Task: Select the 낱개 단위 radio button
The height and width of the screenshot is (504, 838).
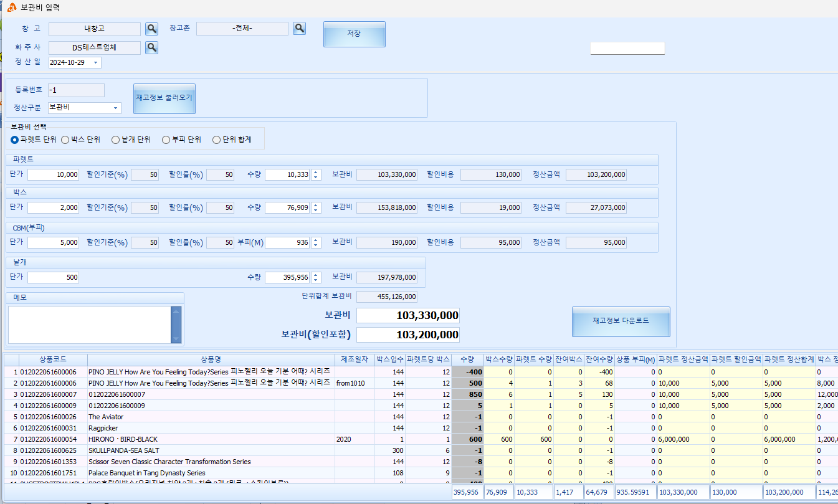Action: coord(115,140)
